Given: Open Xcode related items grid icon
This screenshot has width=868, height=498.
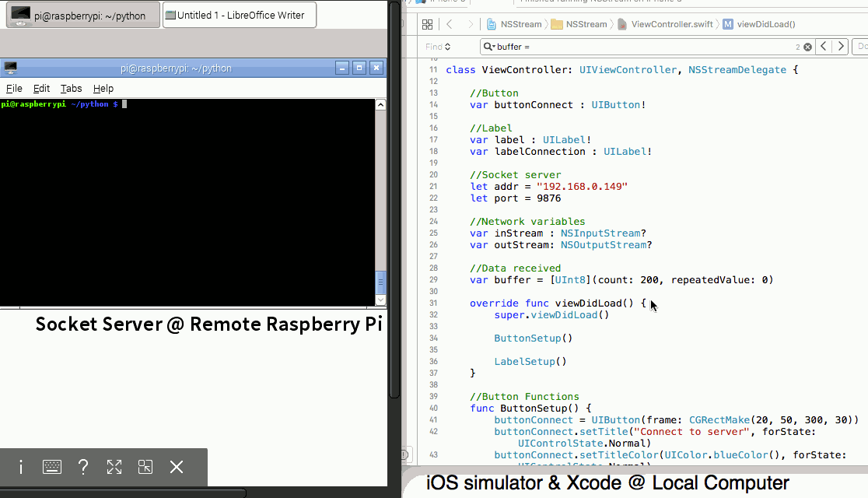Looking at the screenshot, I should pyautogui.click(x=427, y=24).
